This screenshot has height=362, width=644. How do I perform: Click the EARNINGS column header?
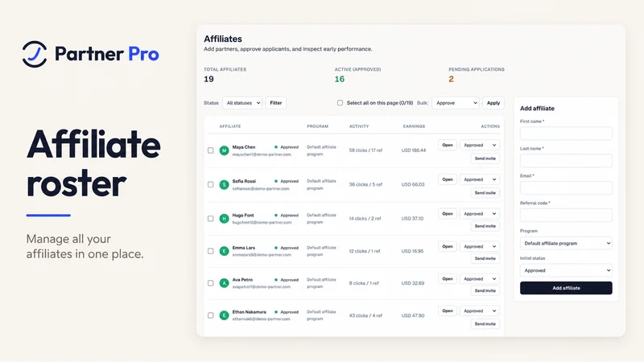(414, 126)
